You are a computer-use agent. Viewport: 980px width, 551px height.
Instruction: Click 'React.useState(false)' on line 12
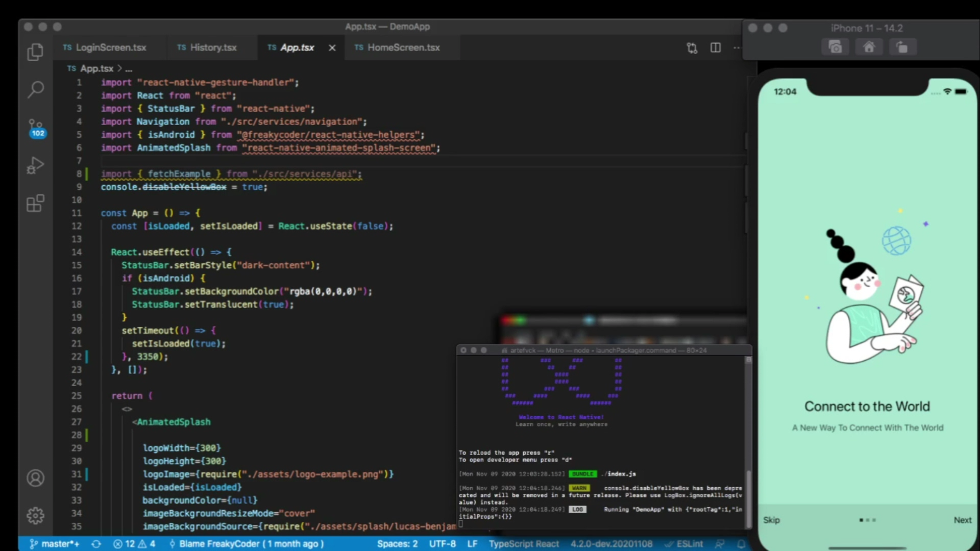[333, 226]
